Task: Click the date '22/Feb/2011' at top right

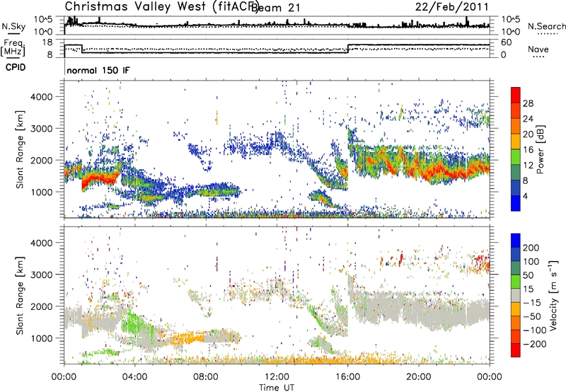Action: pos(451,7)
